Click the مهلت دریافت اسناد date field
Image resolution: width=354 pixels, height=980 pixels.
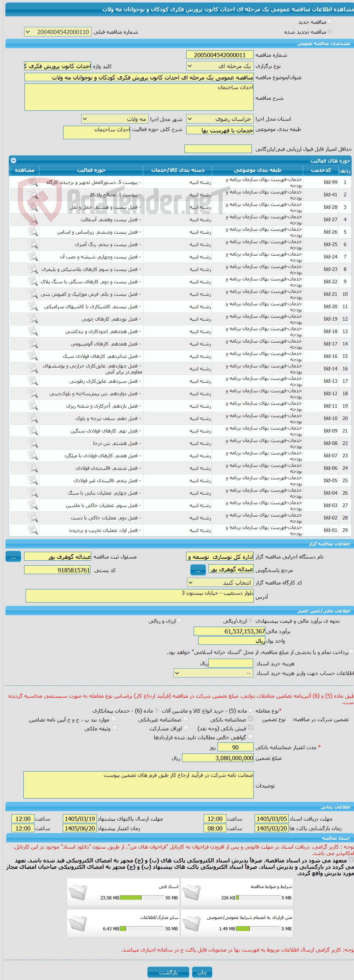pos(272,819)
